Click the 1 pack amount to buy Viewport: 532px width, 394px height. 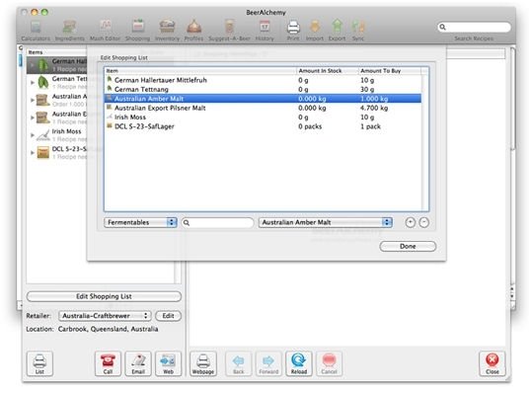point(370,126)
